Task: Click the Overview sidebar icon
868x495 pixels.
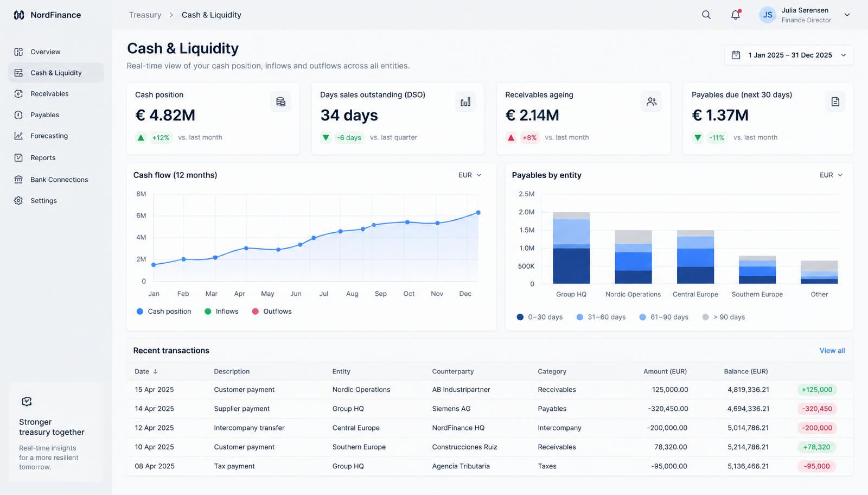Action: [18, 52]
